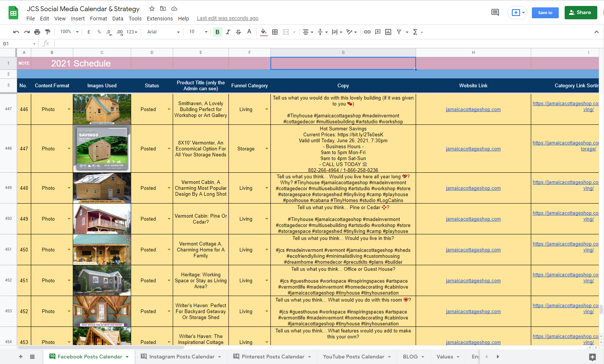This screenshot has height=364, width=604.
Task: Click the Hot Summer Savings image thumbnail
Action: [x=102, y=149]
